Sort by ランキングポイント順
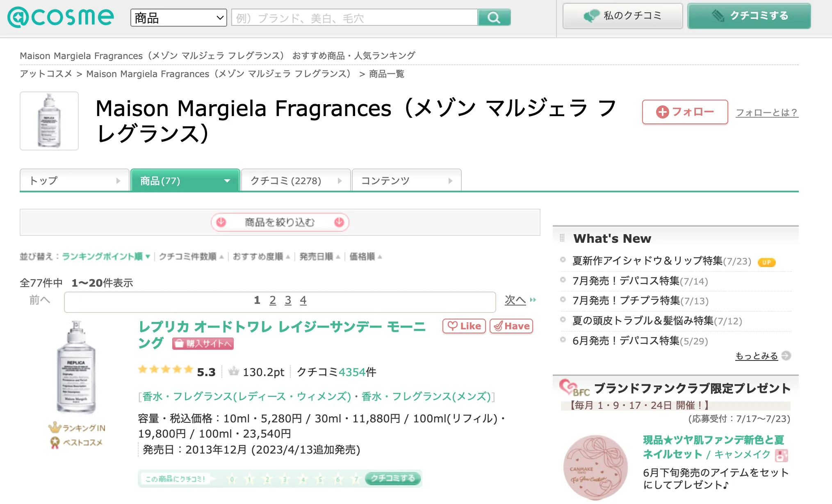This screenshot has width=832, height=504. point(106,256)
